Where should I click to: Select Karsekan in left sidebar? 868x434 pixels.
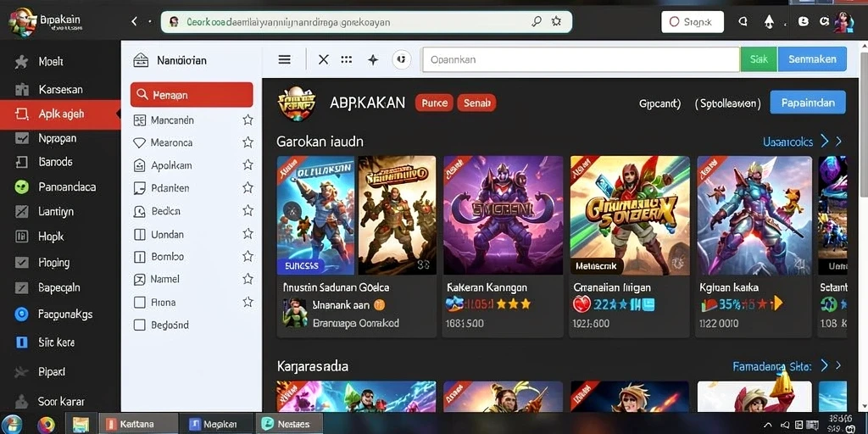coord(60,89)
